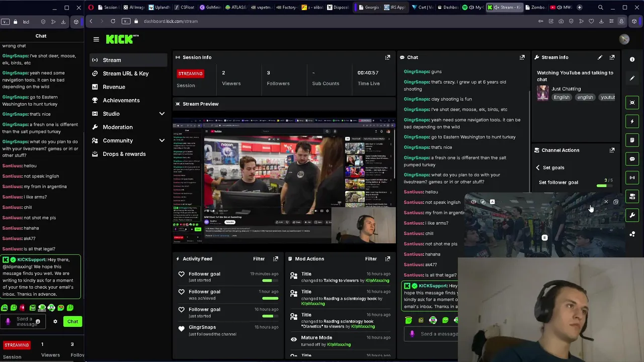644x362 pixels.
Task: Click the first green emote in sidebar chat
Action: (x=4, y=308)
